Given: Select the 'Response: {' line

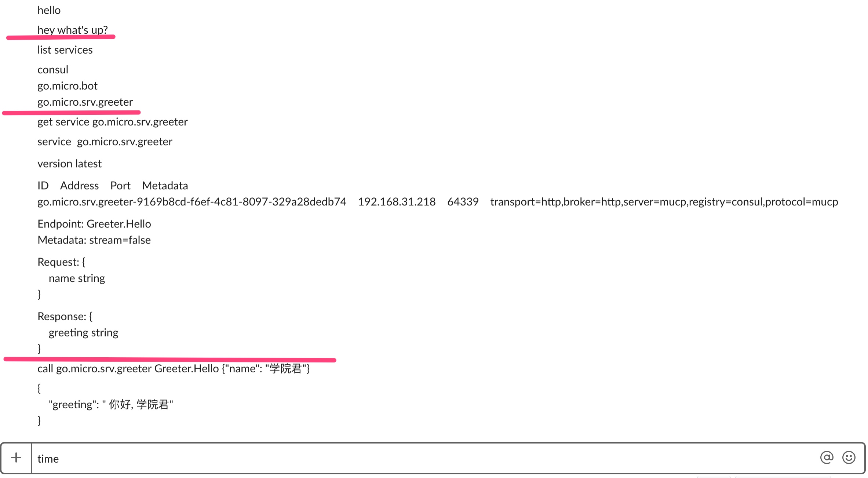Looking at the screenshot, I should point(65,316).
